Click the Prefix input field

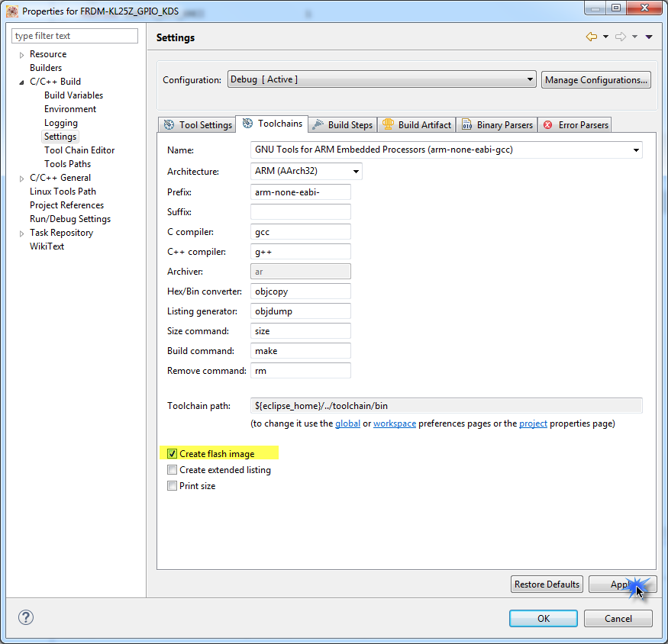click(x=301, y=192)
